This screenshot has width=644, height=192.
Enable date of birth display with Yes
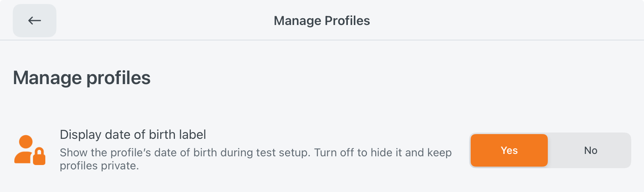click(509, 150)
